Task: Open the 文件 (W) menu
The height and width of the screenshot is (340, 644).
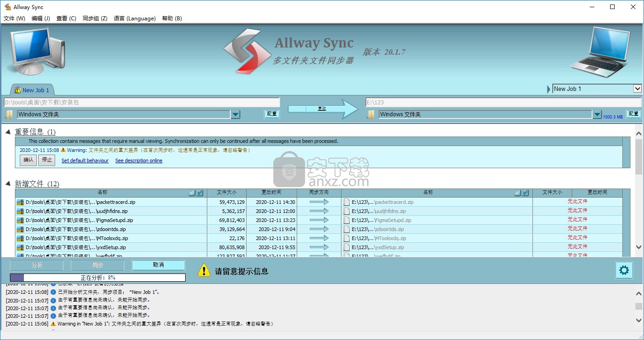Action: (14, 19)
